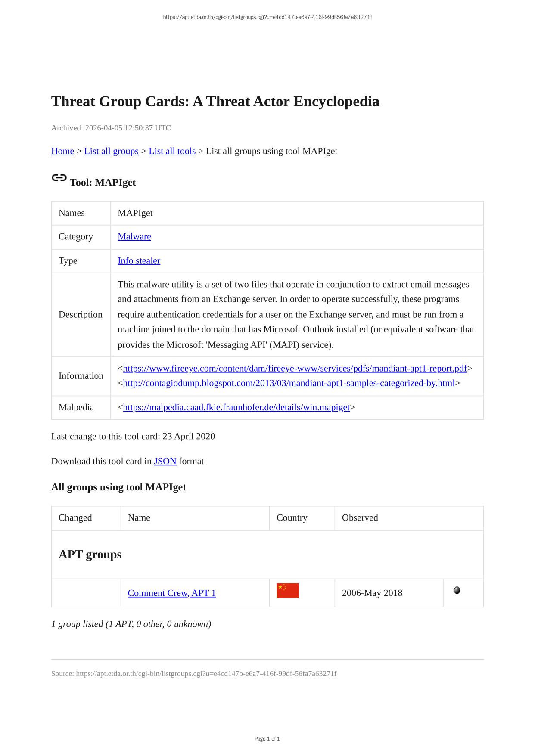Click the Changed column header
The image size is (535, 756).
tap(75, 517)
